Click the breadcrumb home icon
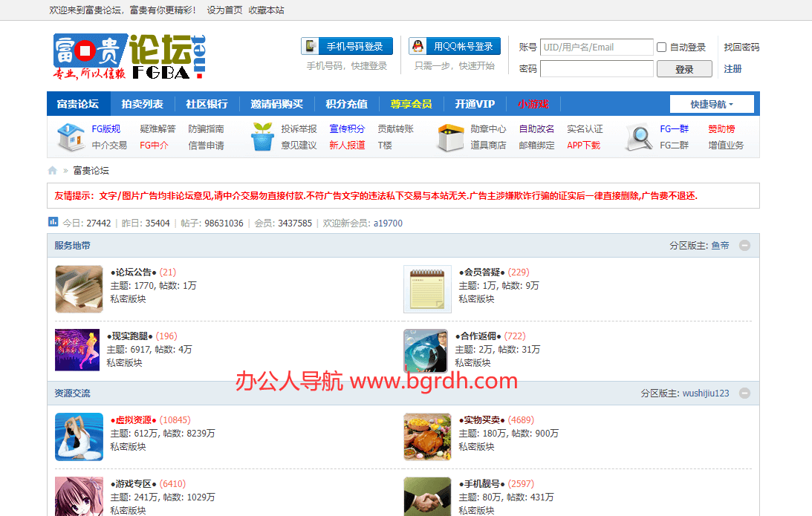This screenshot has width=812, height=516. coord(53,171)
